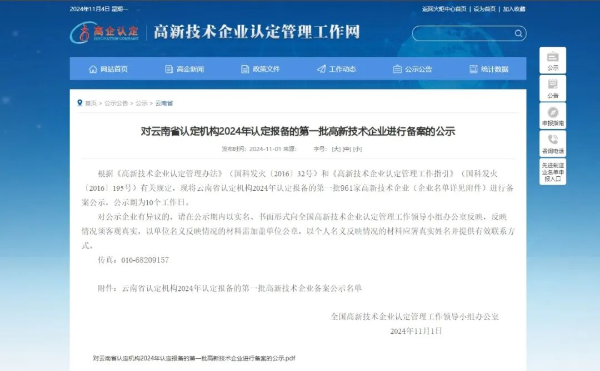Open the 高企新闻 navigation item
This screenshot has width=600, height=371.
point(184,69)
